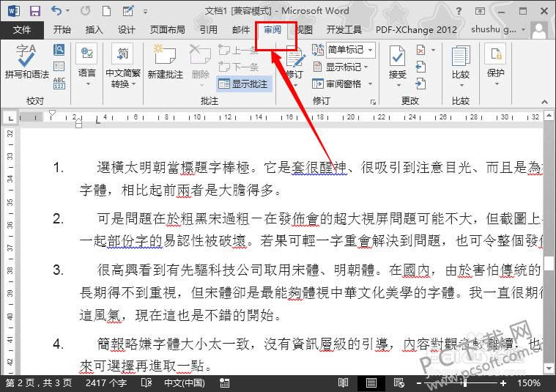Click the 2417 个字 word count
556x392 pixels.
[x=106, y=383]
